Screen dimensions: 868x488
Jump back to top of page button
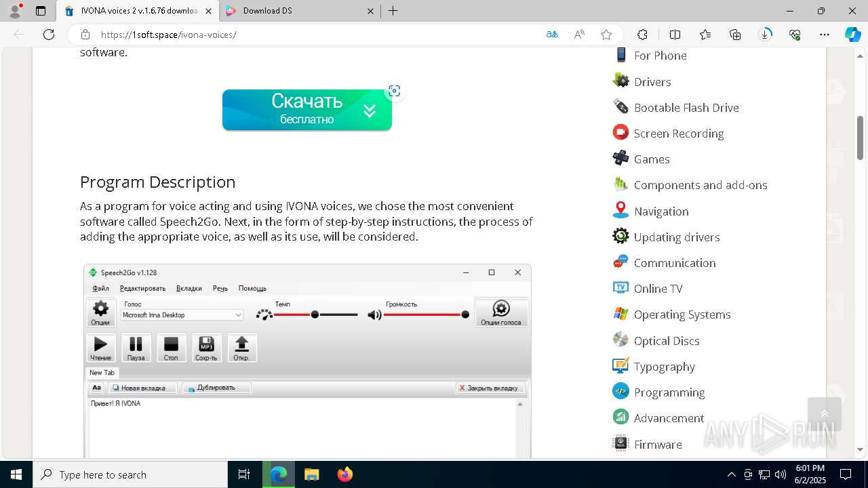click(825, 414)
